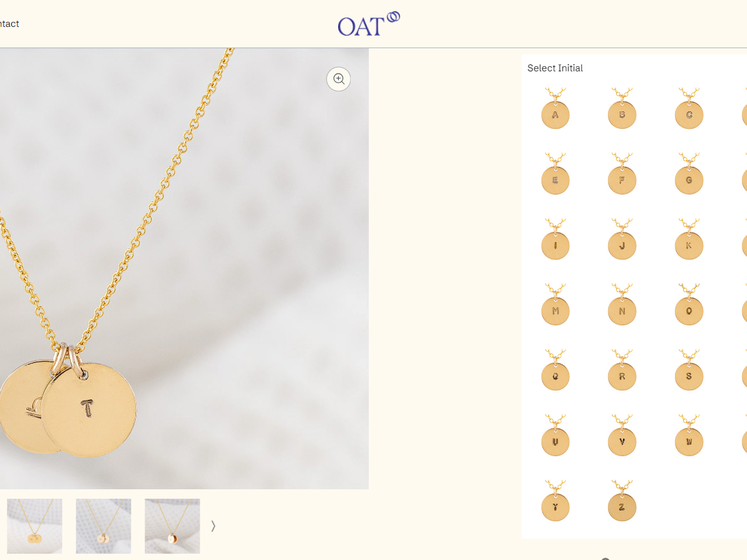Screen dimensions: 747x560
Task: Open the Contact link in navigation
Action: click(9, 24)
